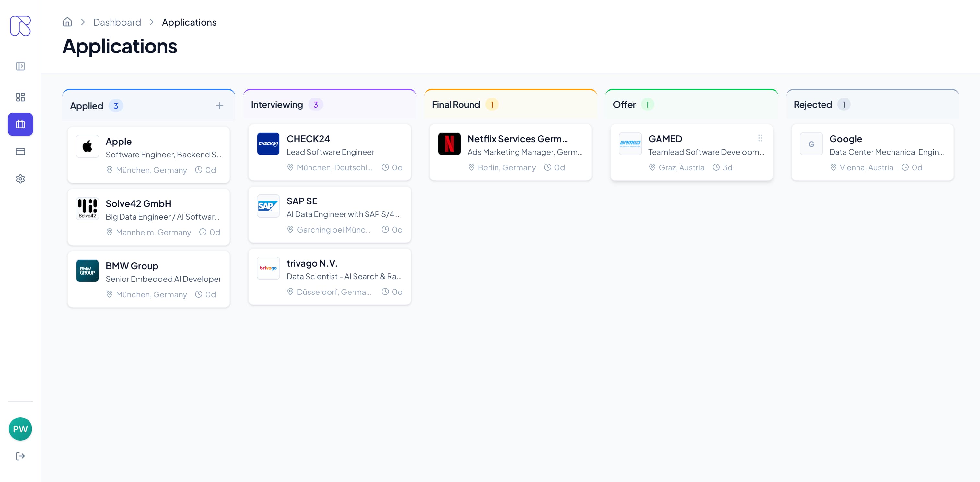Click the CHECK24 company logo
The height and width of the screenshot is (482, 980).
(x=268, y=144)
